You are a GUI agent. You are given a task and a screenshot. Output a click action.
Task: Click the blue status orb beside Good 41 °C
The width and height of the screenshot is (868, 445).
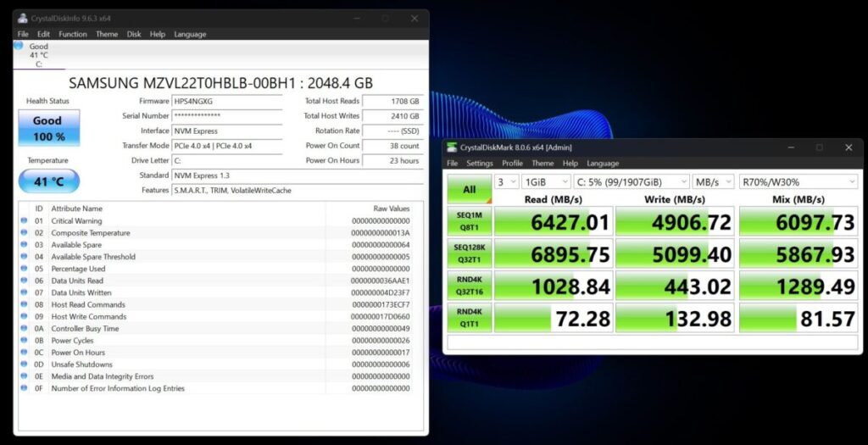coord(19,46)
